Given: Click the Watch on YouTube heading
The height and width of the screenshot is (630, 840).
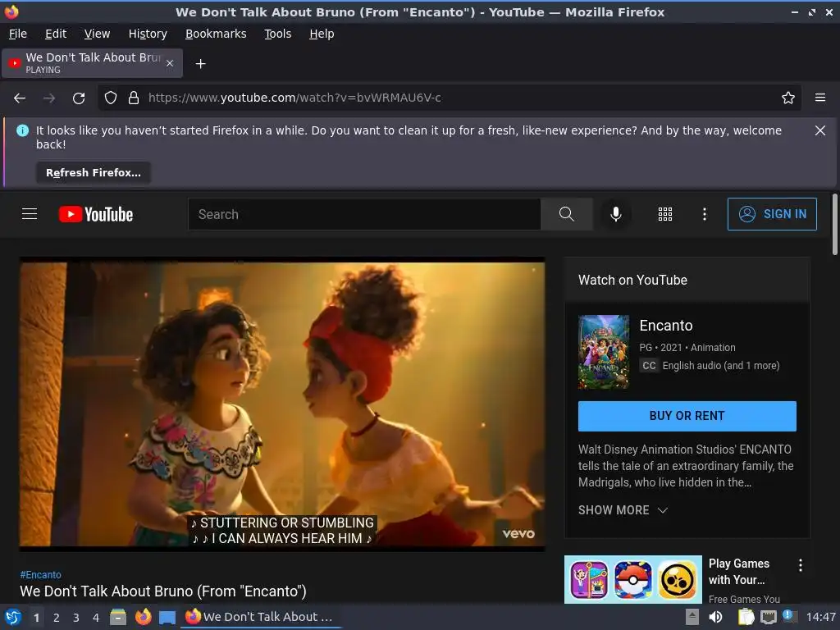Looking at the screenshot, I should click(x=632, y=281).
